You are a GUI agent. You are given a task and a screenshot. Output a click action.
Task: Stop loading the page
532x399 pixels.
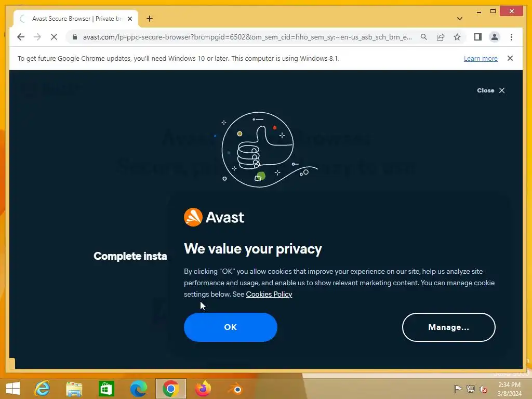pyautogui.click(x=54, y=37)
